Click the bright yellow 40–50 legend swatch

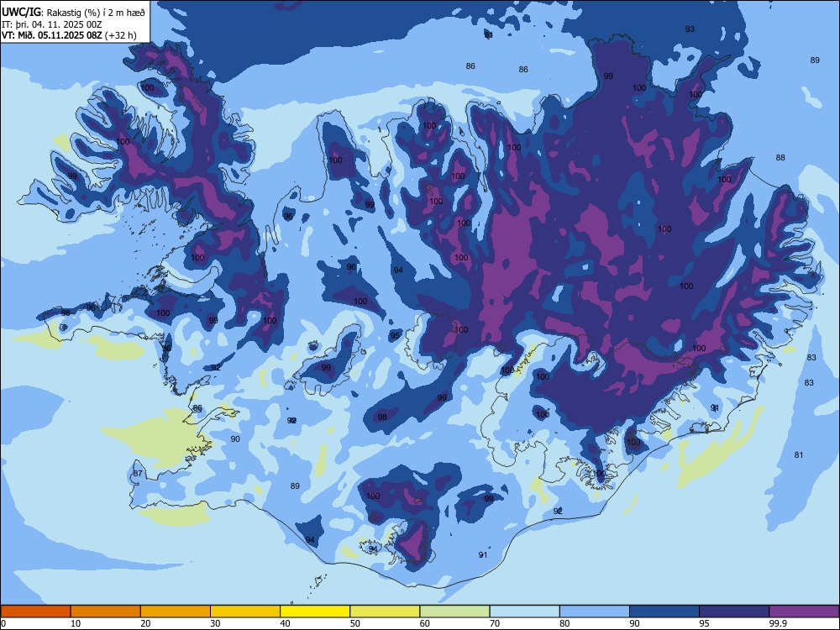point(315,612)
